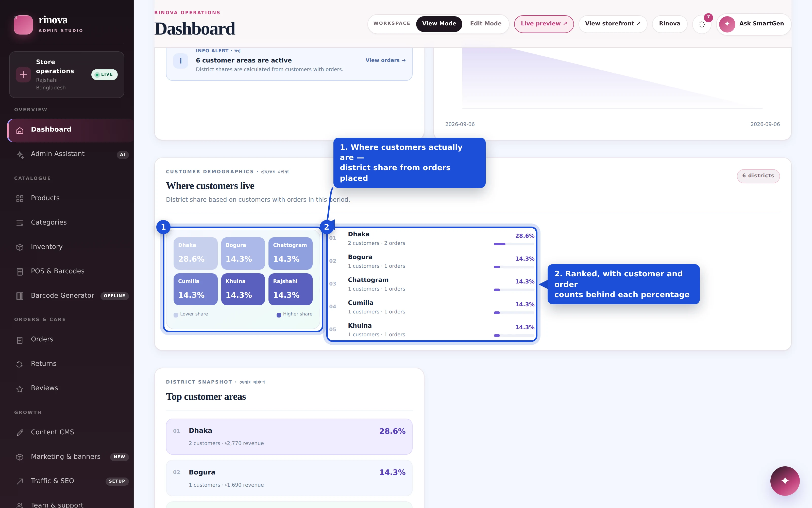812x508 pixels.
Task: Open Live preview link
Action: (544, 24)
